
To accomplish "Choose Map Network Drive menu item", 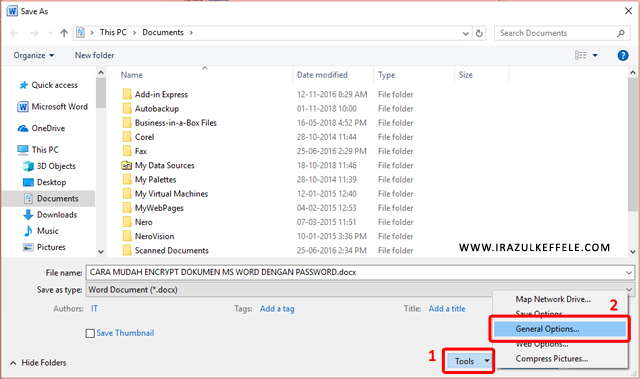I will (x=553, y=299).
